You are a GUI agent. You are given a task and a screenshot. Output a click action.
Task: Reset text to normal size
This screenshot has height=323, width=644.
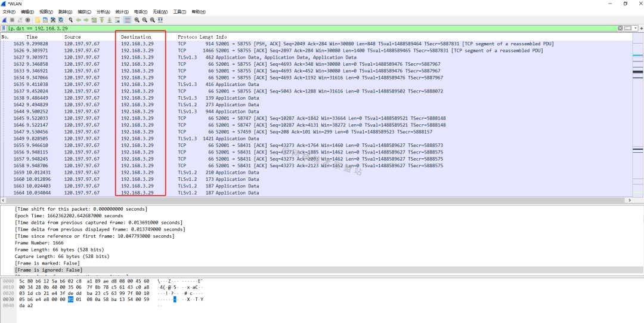tap(153, 20)
